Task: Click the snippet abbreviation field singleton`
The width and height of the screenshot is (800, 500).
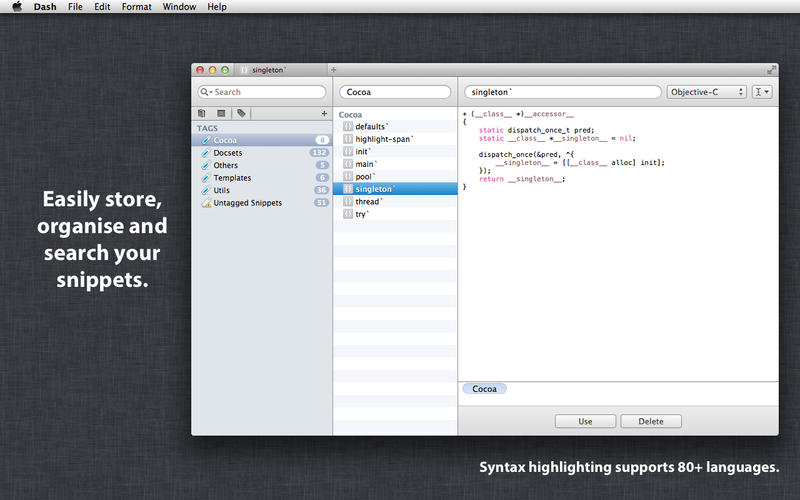Action: [563, 92]
